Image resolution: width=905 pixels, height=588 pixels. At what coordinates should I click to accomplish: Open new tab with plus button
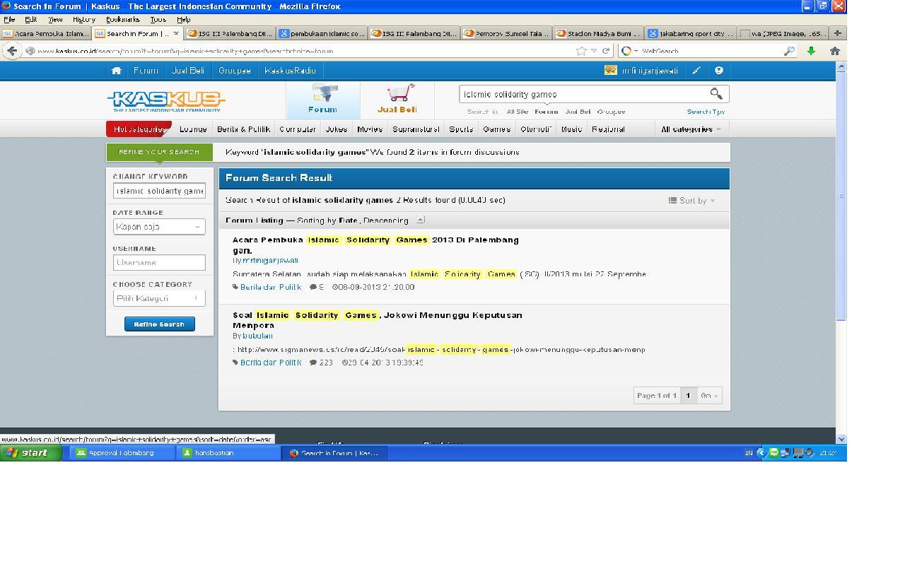click(x=837, y=33)
